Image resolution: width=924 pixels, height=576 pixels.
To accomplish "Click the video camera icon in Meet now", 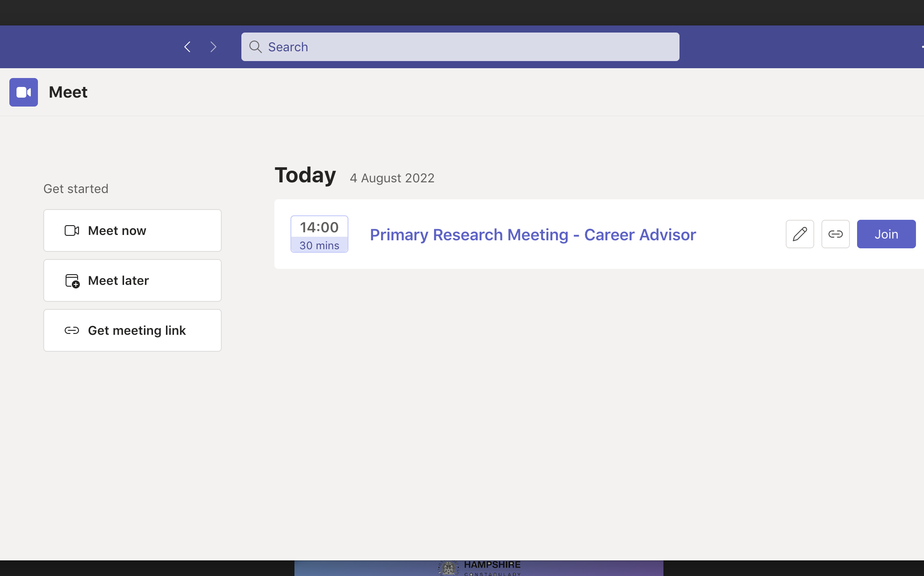I will tap(72, 230).
